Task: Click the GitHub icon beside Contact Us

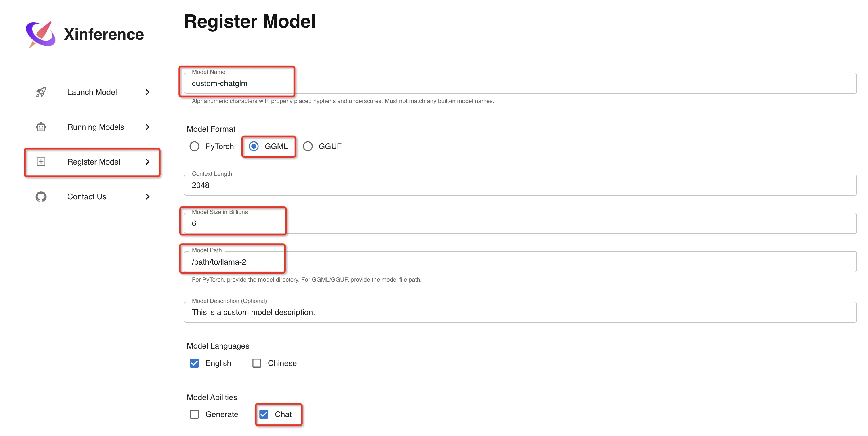Action: 41,197
